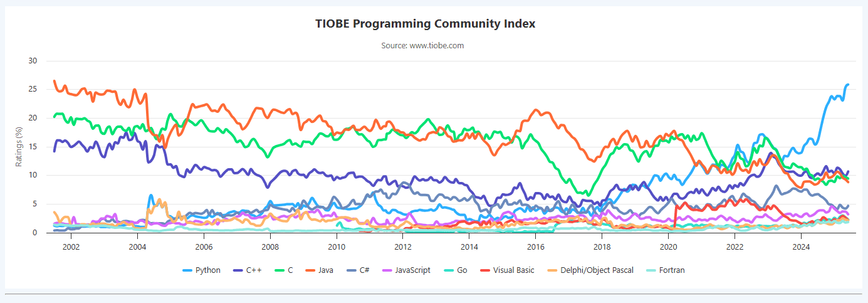868x303 pixels.
Task: Click the 2022 x-axis label
Action: pos(735,247)
